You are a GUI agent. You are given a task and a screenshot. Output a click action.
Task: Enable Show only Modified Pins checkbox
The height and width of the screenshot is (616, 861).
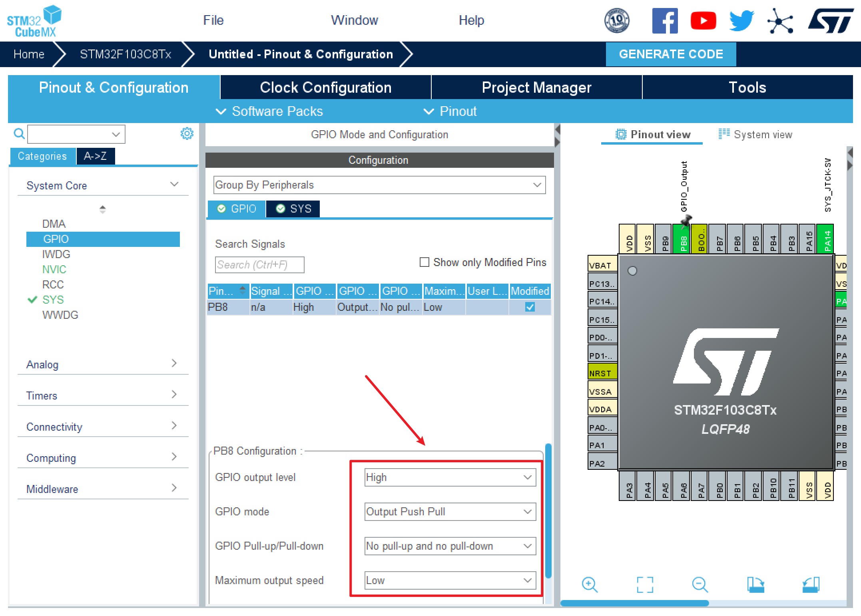click(425, 262)
